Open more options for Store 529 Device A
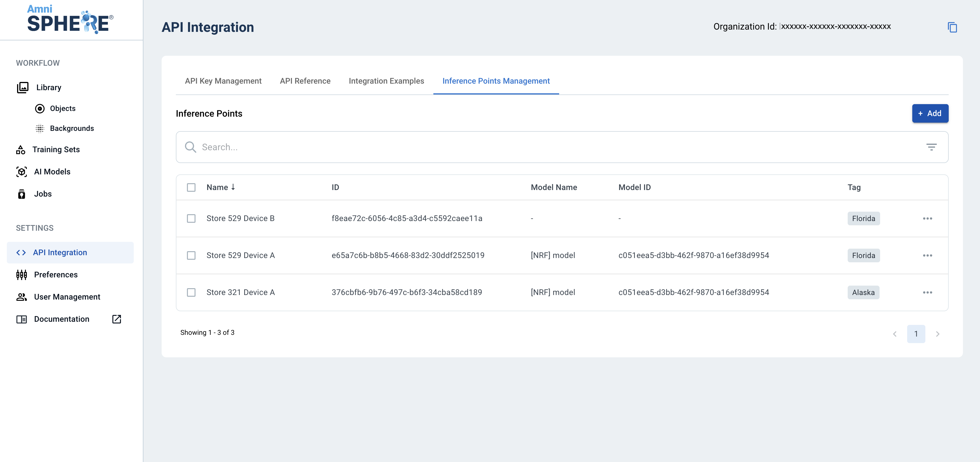This screenshot has height=462, width=980. pyautogui.click(x=927, y=255)
